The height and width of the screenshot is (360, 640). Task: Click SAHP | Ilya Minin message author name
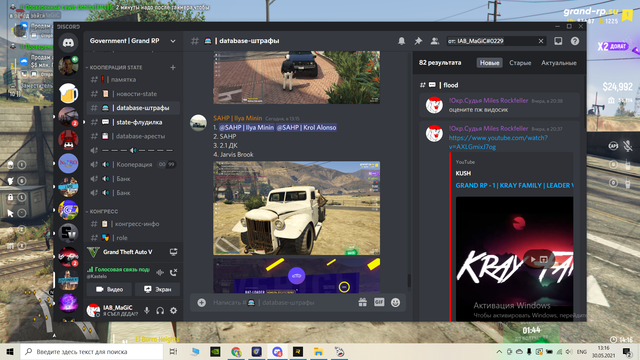(238, 118)
